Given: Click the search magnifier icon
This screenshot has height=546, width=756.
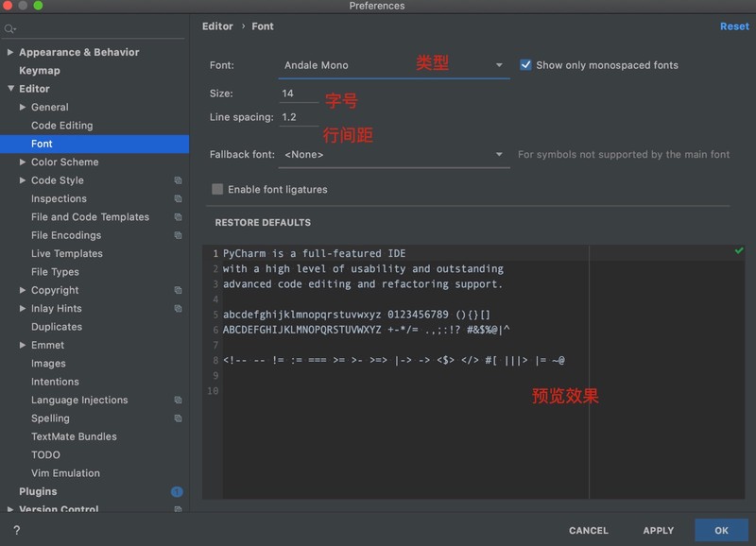Looking at the screenshot, I should click(9, 29).
